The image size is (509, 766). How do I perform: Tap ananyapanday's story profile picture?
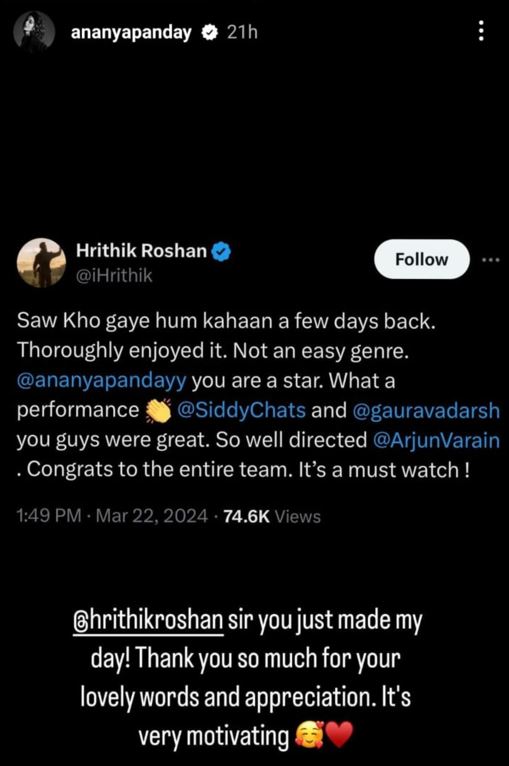(x=34, y=31)
